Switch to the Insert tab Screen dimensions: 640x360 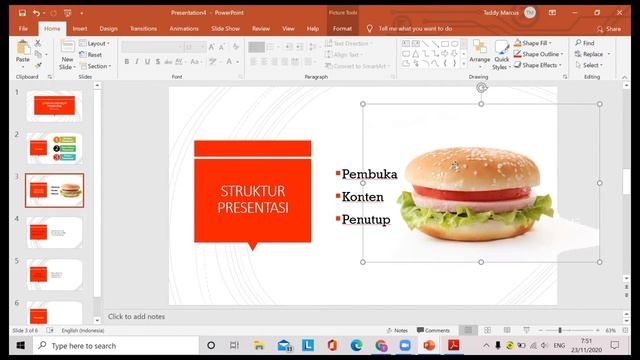tap(80, 29)
